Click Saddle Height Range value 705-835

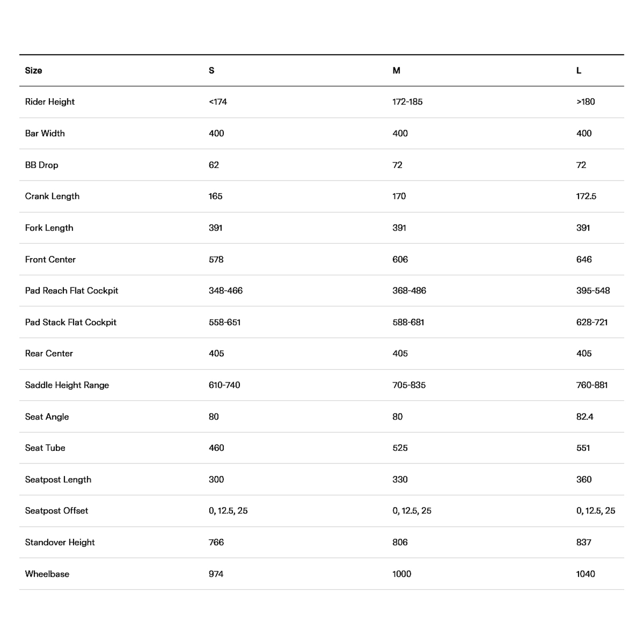click(x=409, y=385)
